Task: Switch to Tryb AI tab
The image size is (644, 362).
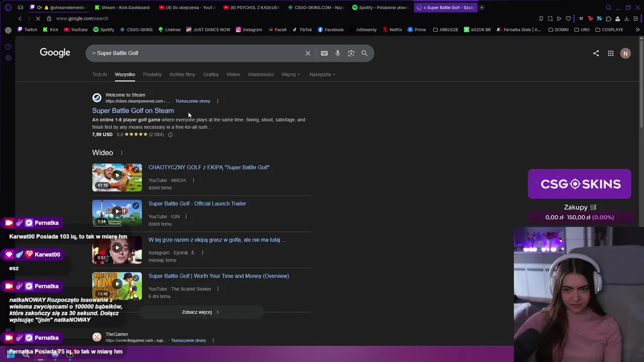Action: point(99,74)
